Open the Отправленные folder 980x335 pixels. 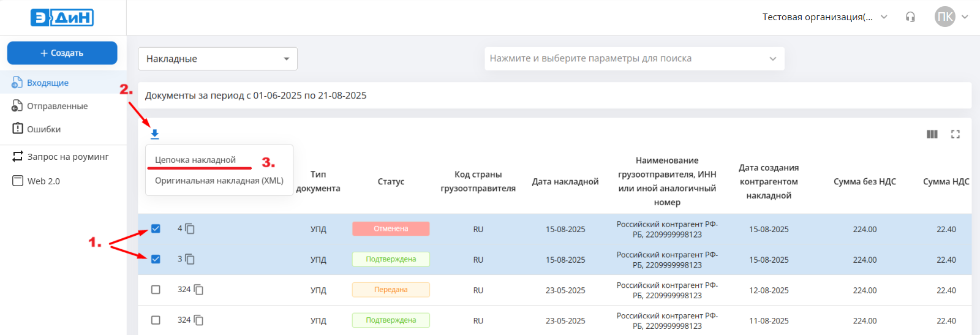pyautogui.click(x=57, y=106)
